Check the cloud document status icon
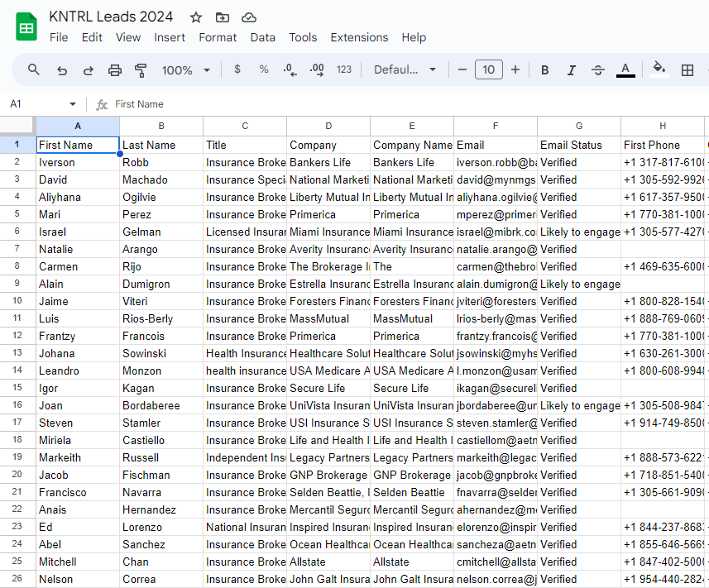 pos(249,17)
